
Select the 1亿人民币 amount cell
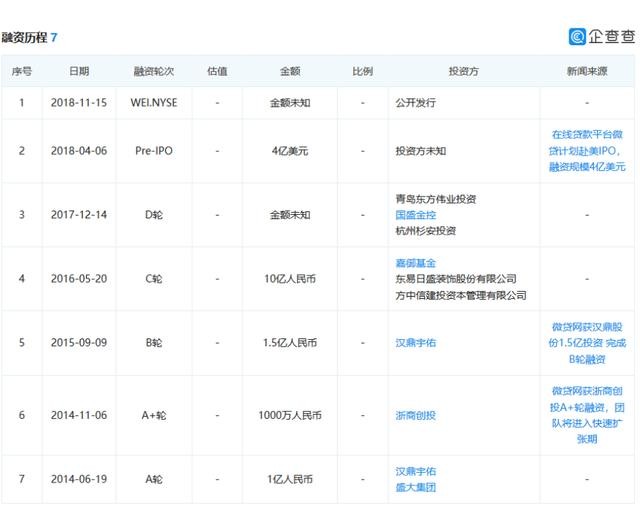click(290, 479)
